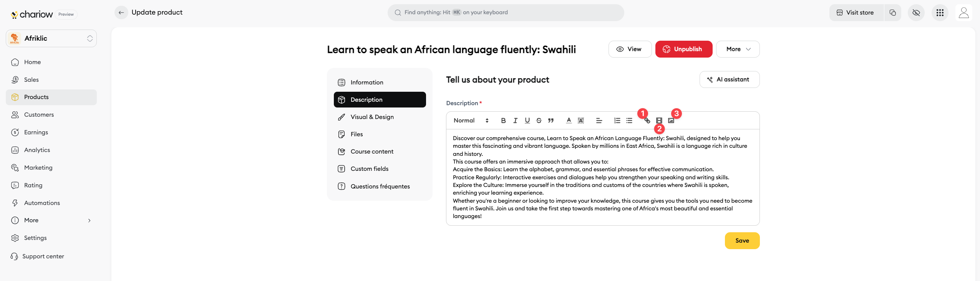
Task: Toggle bold text formatting
Action: [503, 121]
